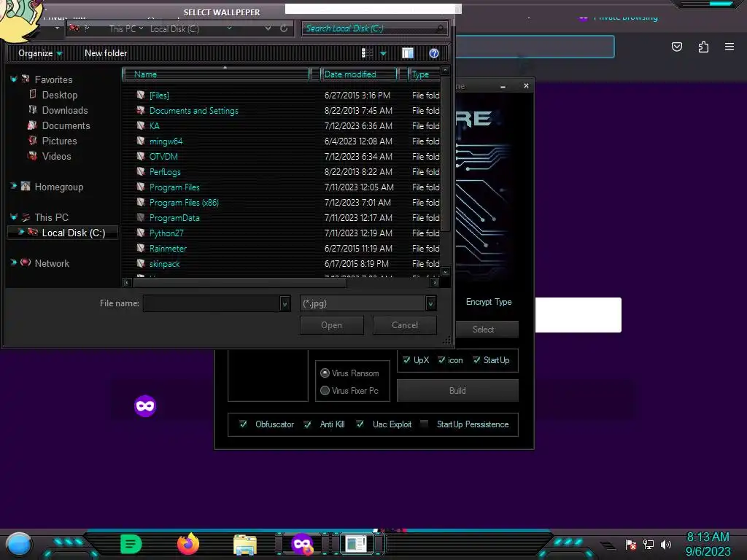The width and height of the screenshot is (747, 560).
Task: Select the Pictures favorites icon
Action: [33, 141]
